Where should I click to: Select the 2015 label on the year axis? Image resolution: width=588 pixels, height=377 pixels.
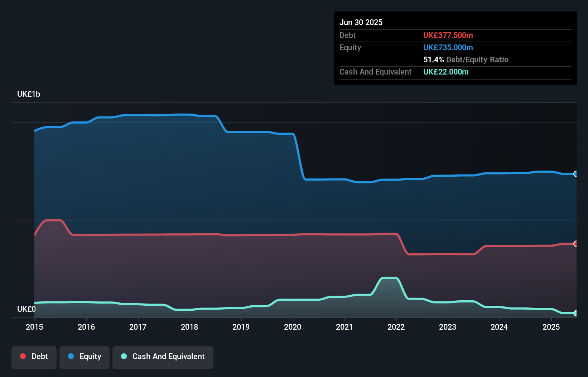(34, 327)
